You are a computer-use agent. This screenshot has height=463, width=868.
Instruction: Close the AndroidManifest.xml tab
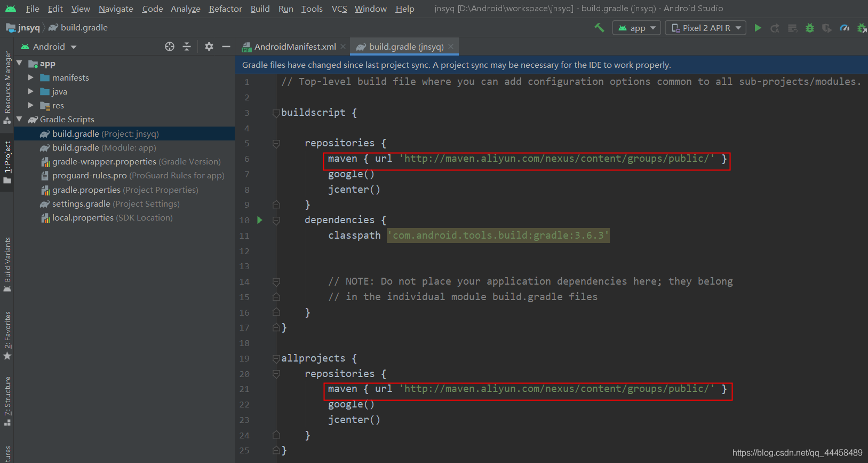[343, 46]
